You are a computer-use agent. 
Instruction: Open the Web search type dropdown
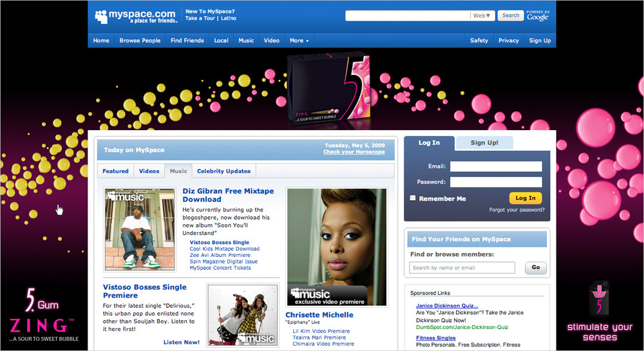[482, 15]
